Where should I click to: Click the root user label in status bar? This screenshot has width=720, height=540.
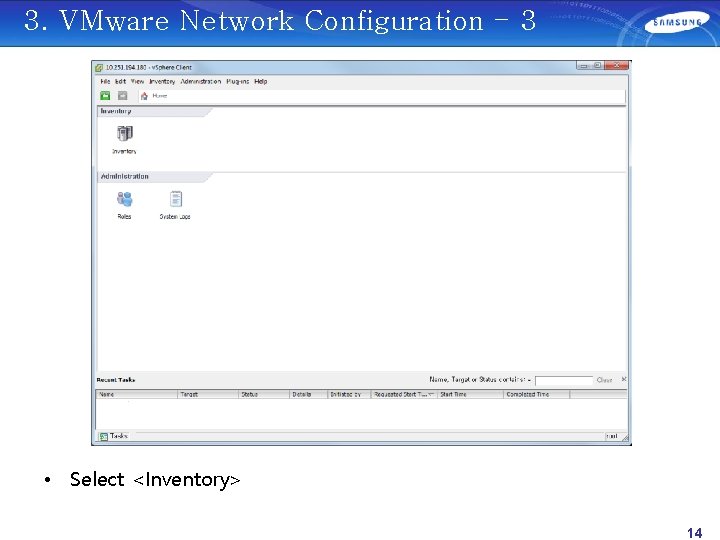[611, 436]
